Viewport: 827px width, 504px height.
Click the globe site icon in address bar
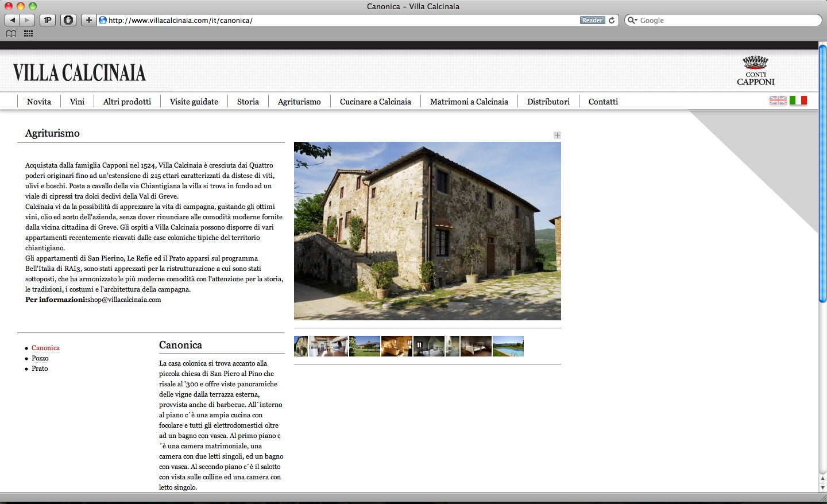point(103,20)
